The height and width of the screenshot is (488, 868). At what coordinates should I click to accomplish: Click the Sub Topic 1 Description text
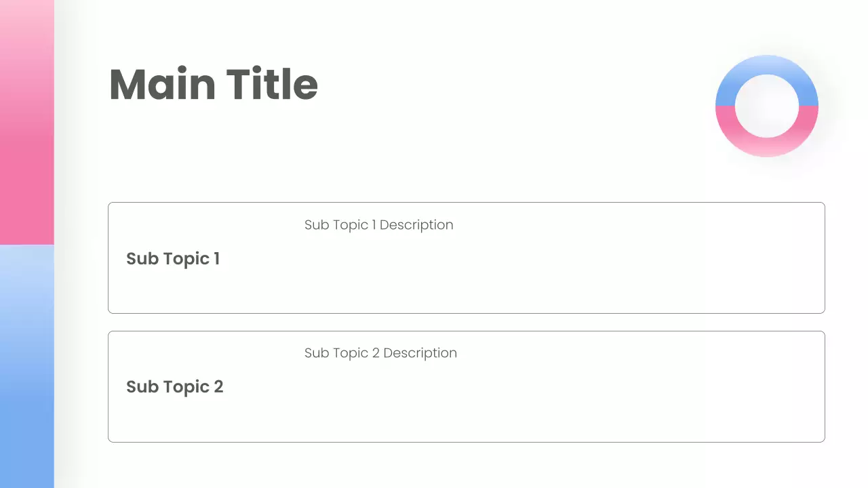[x=378, y=225]
